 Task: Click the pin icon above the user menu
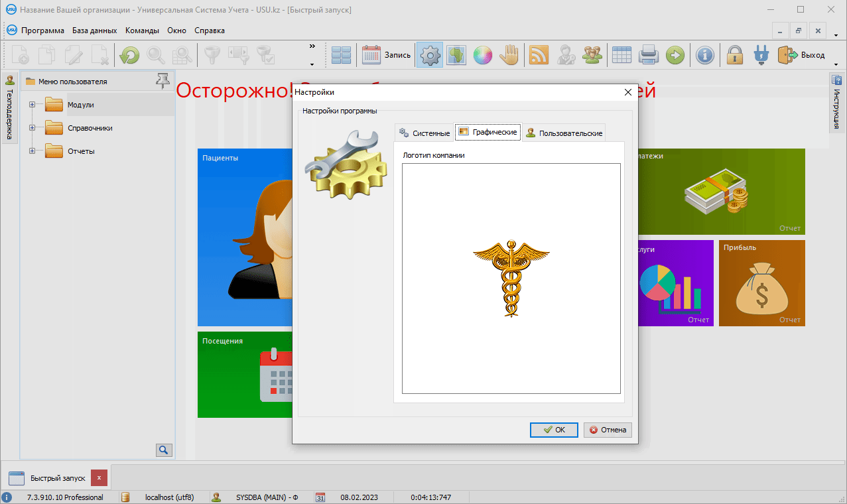[163, 80]
